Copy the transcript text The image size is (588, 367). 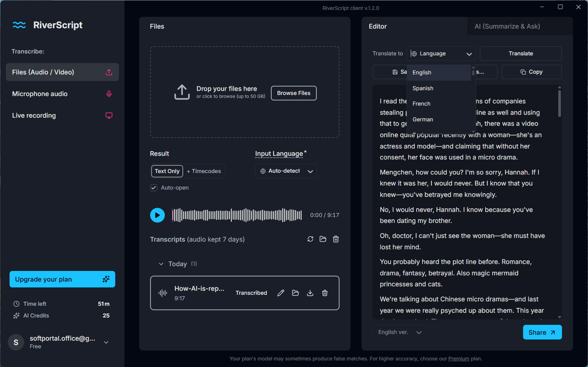pyautogui.click(x=531, y=72)
